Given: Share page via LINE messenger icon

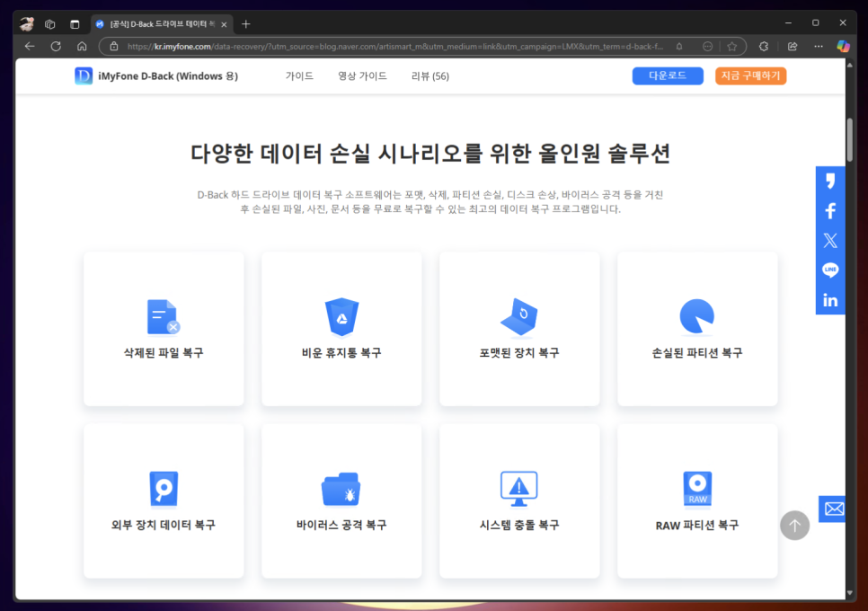Looking at the screenshot, I should coord(830,270).
